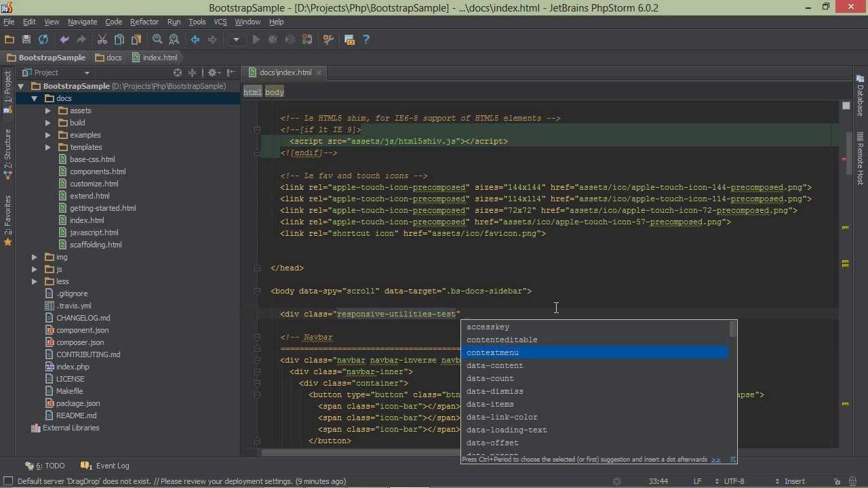
Task: Click the scroll-from-source target icon
Action: click(178, 73)
